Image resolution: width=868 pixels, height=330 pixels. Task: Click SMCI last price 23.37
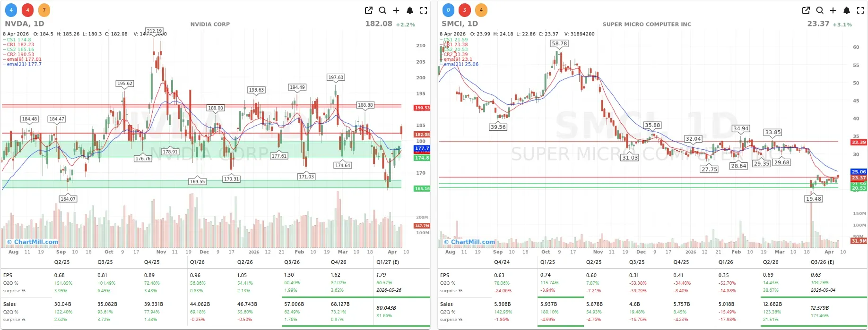818,24
